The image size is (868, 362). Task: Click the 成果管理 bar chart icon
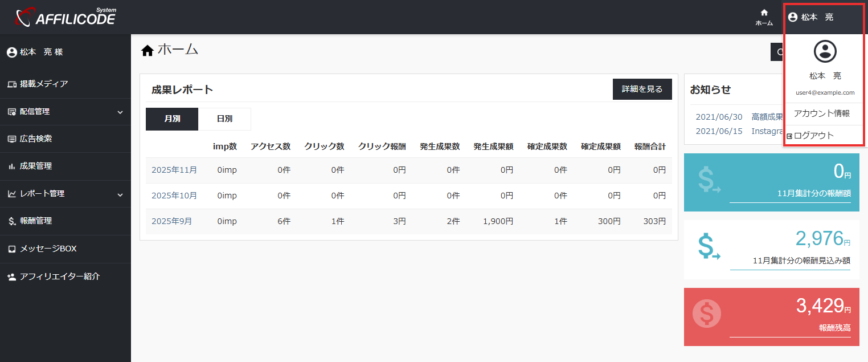point(12,166)
